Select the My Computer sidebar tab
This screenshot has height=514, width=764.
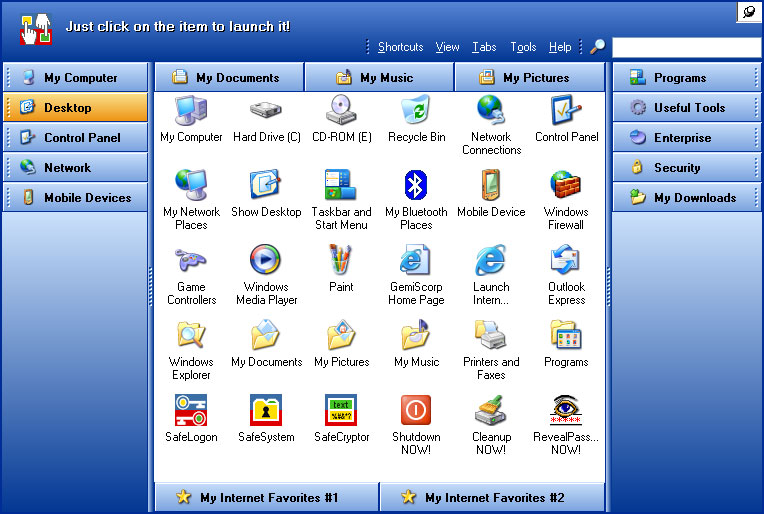pyautogui.click(x=76, y=77)
